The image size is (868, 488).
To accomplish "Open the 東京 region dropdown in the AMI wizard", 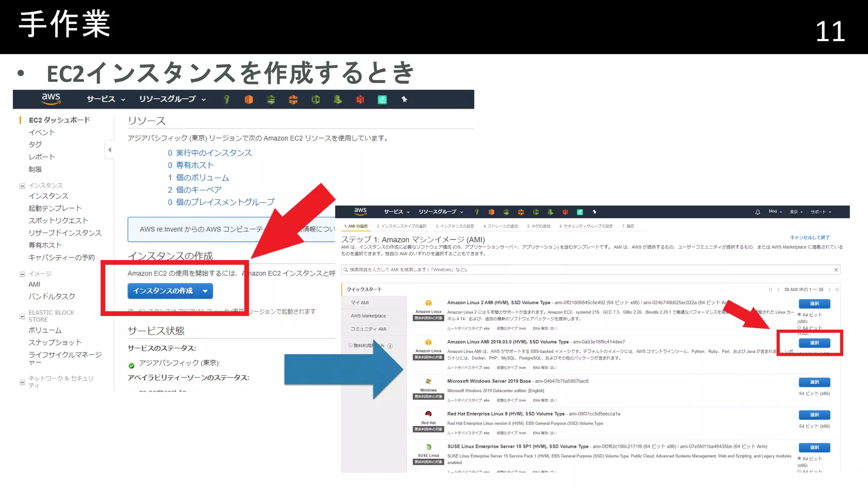I will click(796, 212).
